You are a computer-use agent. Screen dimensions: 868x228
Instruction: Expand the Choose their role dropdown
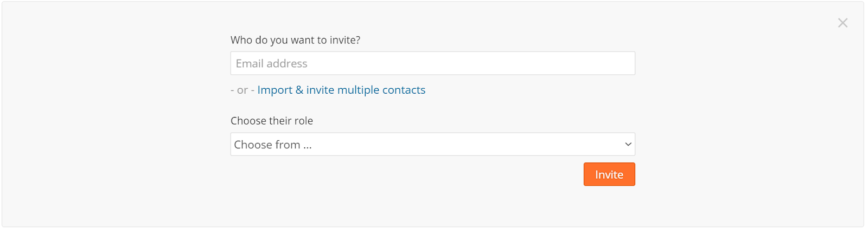[432, 145]
